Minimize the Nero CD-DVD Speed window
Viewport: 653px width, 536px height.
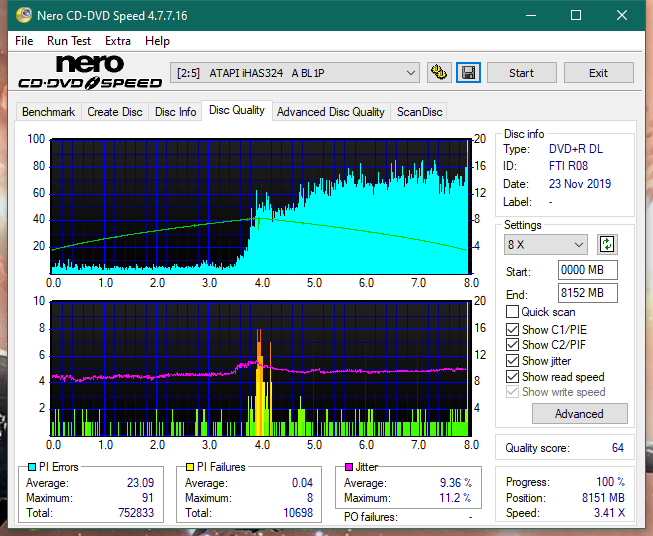coord(531,15)
